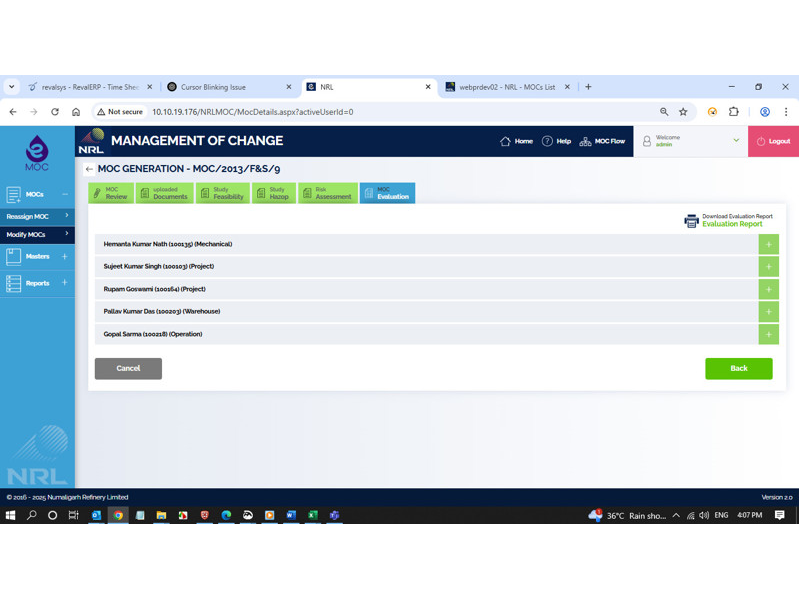Switch to the Study Hazop tab
The width and height of the screenshot is (799, 599).
point(273,193)
